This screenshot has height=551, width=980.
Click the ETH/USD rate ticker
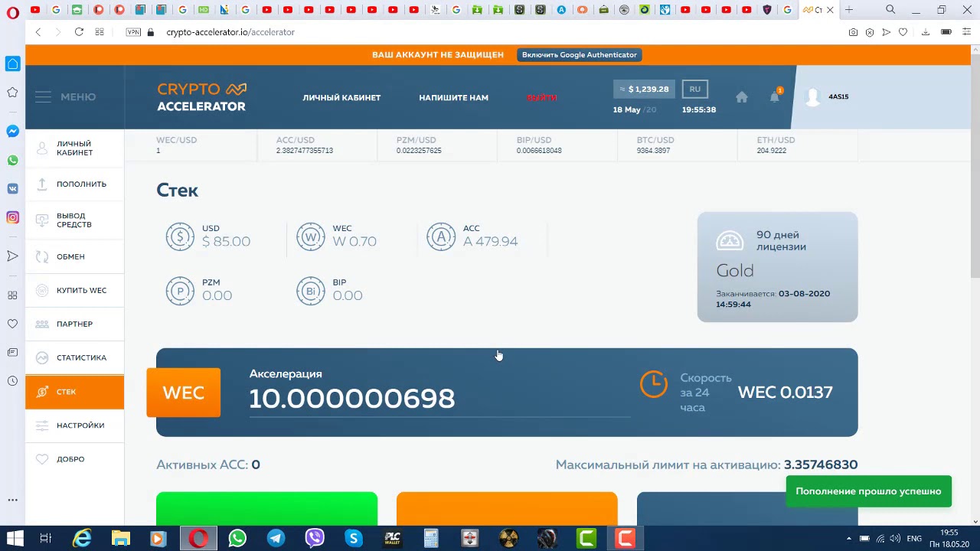click(x=797, y=145)
